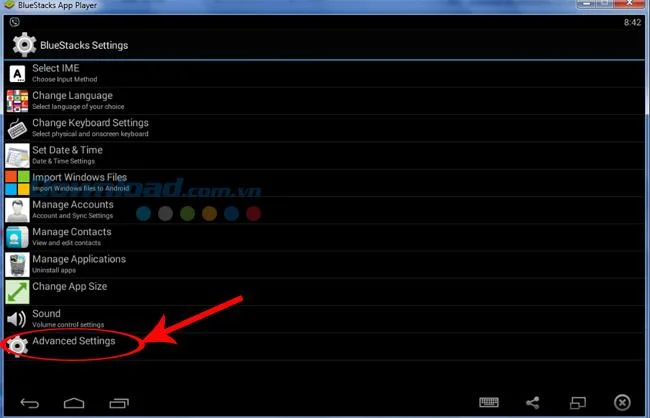Click the Viber notification icon in status bar
The height and width of the screenshot is (418, 650).
pyautogui.click(x=15, y=22)
